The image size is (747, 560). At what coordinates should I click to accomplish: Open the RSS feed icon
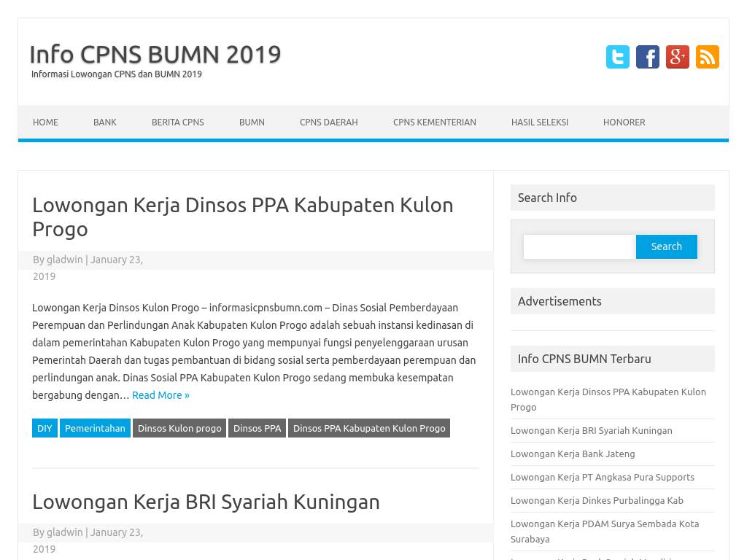[x=707, y=57]
